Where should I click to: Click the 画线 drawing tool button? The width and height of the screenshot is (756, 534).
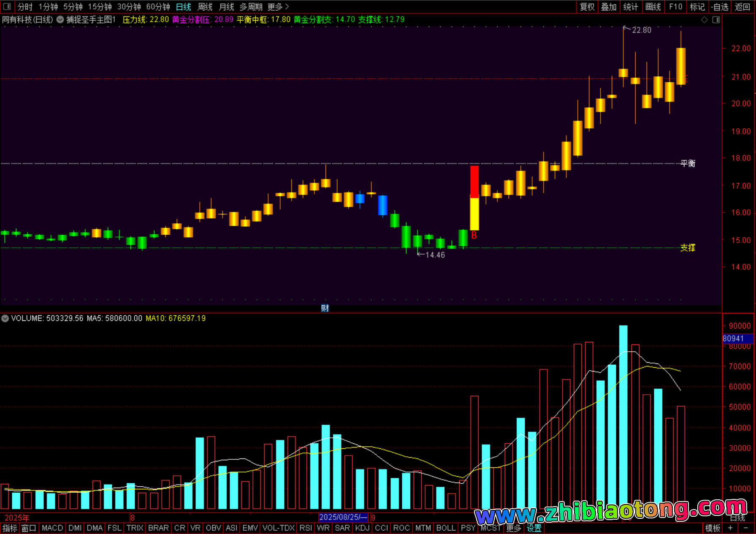tap(653, 7)
